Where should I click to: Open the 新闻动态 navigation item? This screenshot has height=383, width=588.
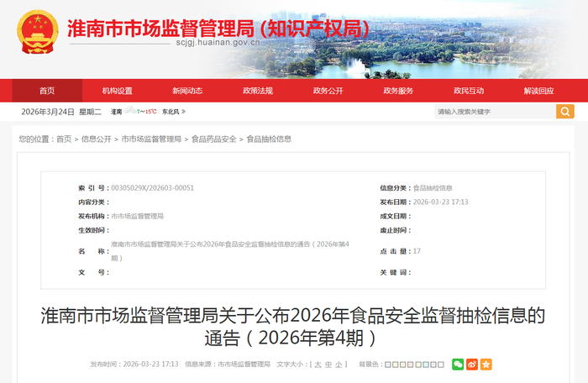point(187,91)
